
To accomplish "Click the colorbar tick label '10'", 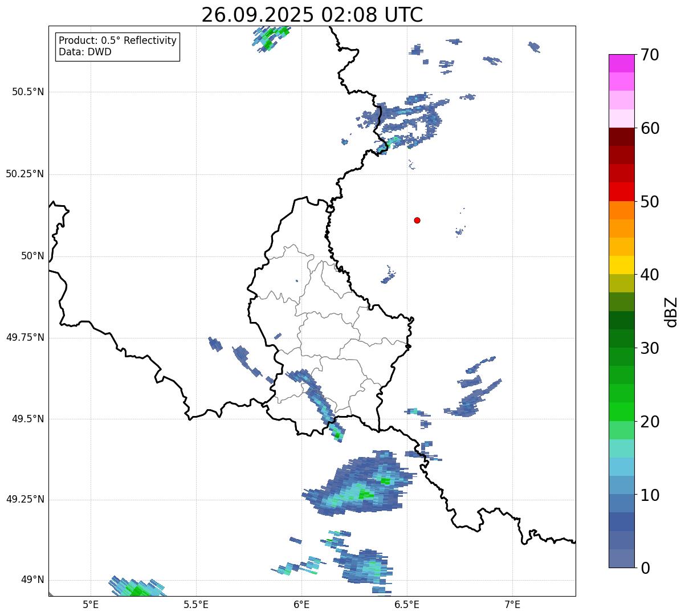I will click(650, 495).
